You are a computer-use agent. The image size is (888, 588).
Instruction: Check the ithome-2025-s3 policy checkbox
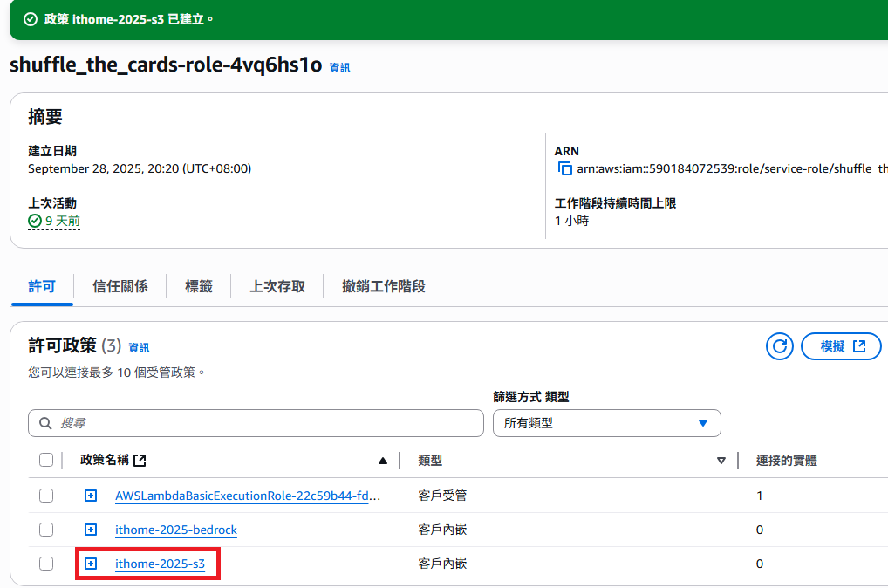(46, 564)
